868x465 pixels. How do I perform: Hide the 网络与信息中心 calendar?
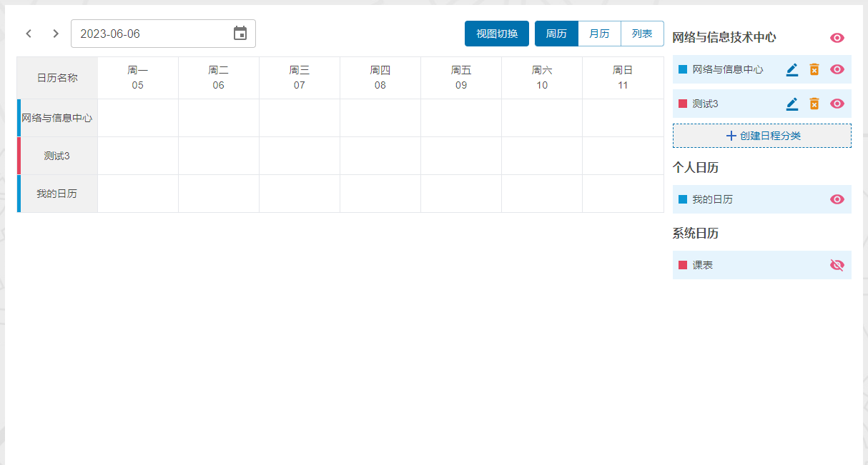[x=837, y=69]
